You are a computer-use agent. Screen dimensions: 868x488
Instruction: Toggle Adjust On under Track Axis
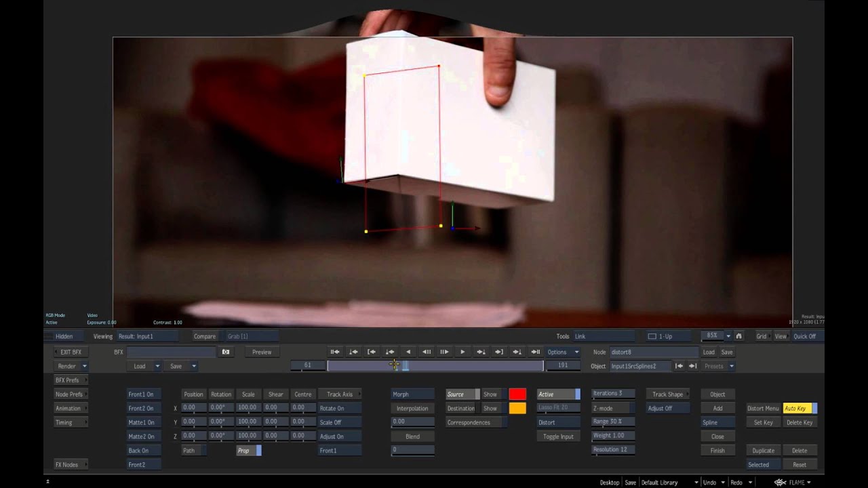point(340,436)
